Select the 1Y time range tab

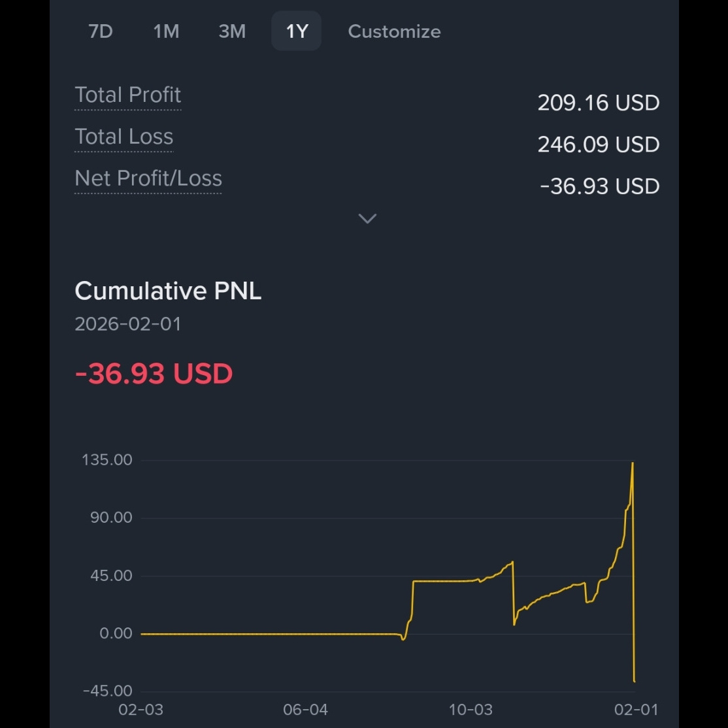(297, 31)
